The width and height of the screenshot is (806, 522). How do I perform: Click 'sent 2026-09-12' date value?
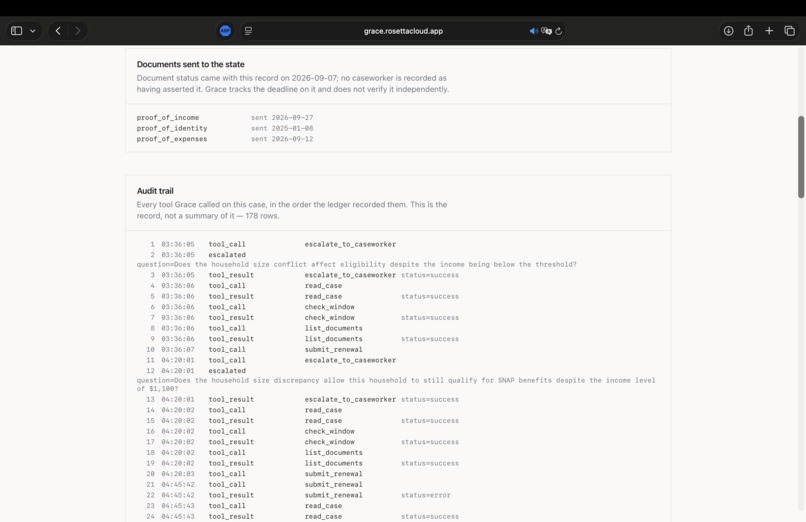click(282, 139)
